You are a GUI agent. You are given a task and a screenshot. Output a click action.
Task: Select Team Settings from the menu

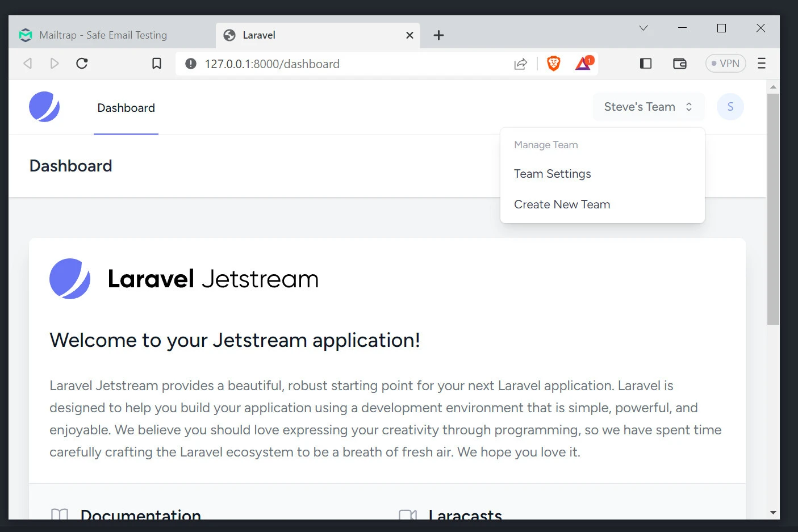coord(552,174)
